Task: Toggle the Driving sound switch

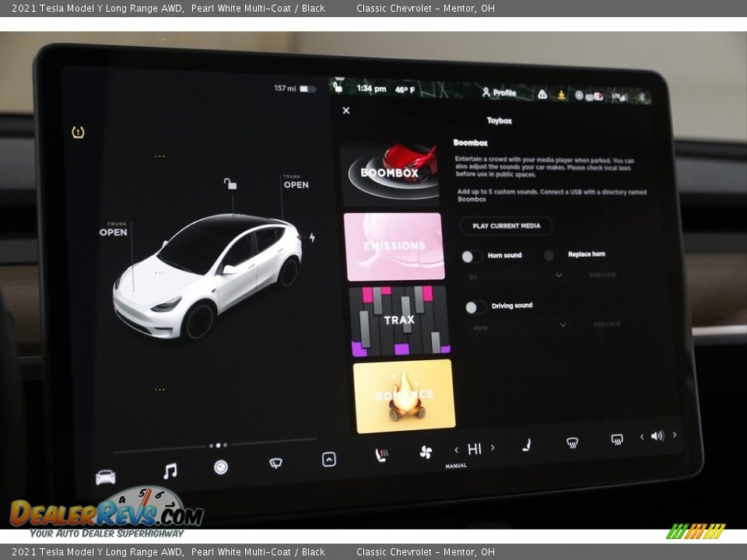Action: click(476, 308)
